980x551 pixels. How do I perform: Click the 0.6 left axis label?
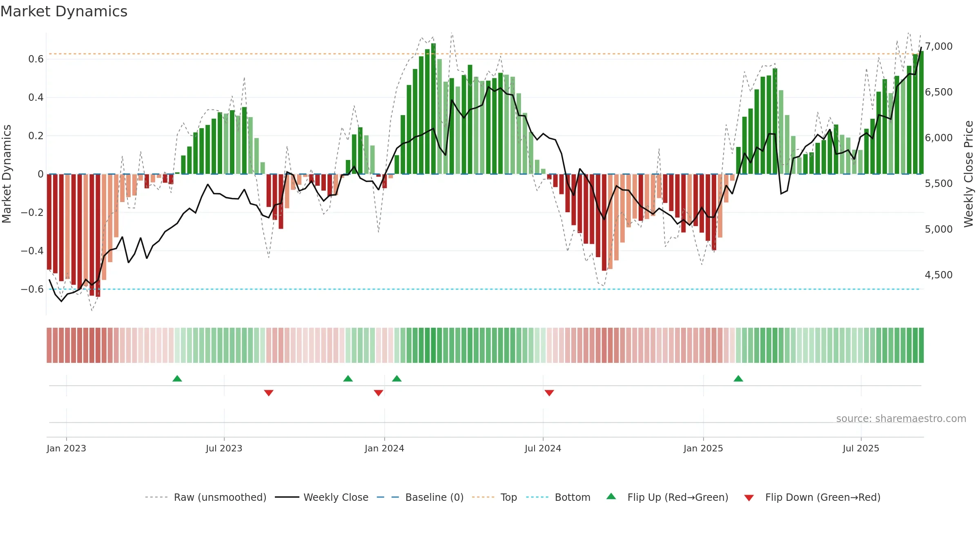point(36,59)
